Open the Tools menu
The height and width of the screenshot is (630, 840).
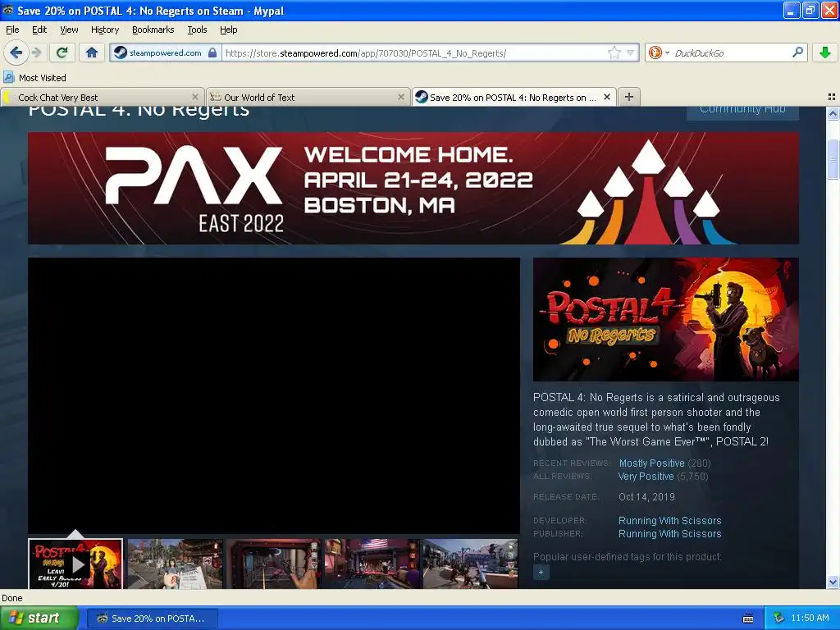[x=197, y=30]
